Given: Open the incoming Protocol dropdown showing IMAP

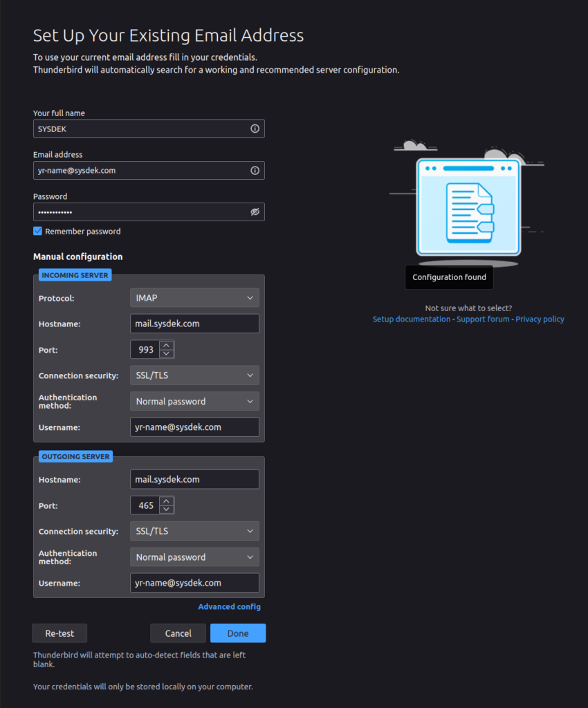Looking at the screenshot, I should click(x=194, y=298).
